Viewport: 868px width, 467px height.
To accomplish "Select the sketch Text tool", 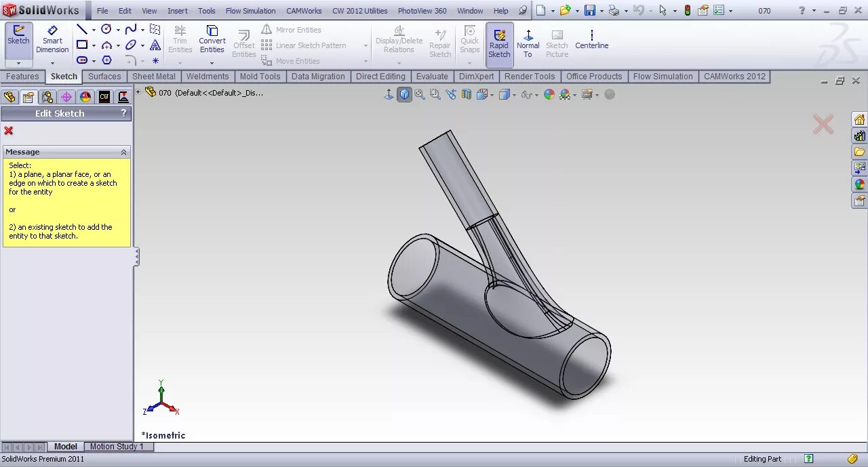I will 155,45.
